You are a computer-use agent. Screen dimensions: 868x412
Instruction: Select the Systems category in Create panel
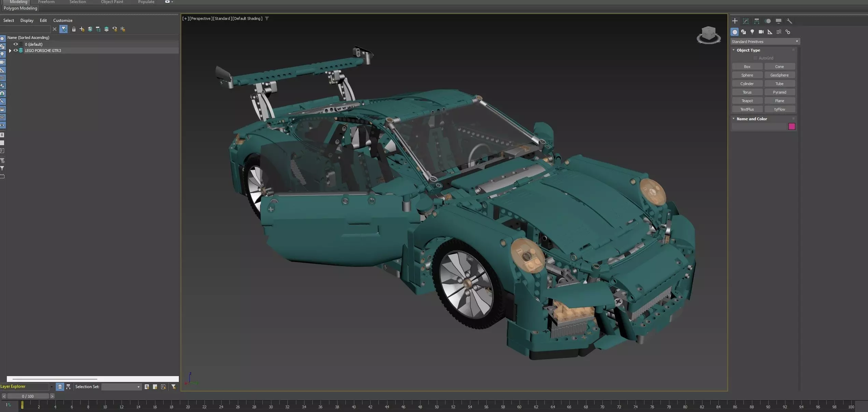pos(788,32)
